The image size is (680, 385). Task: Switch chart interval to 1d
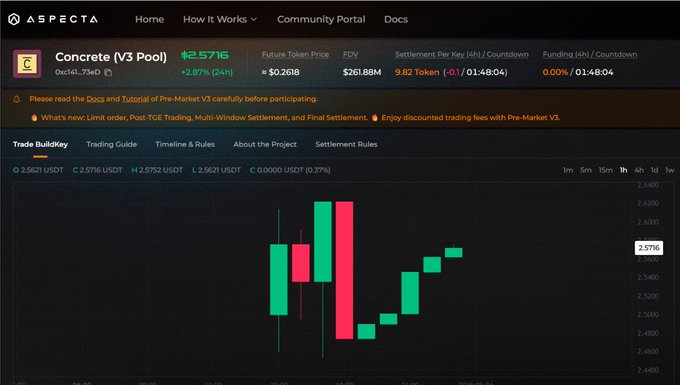654,170
